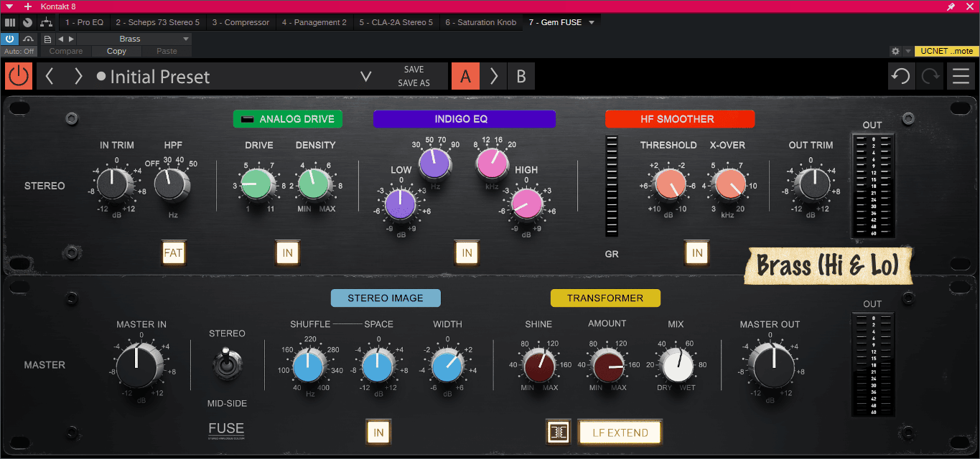Click the LF EXTEND button
This screenshot has width=980, height=459.
620,432
